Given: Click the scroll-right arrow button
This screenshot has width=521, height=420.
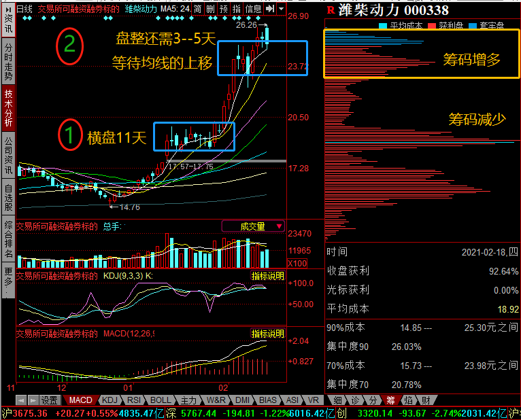Looking at the screenshot, I should (x=33, y=400).
